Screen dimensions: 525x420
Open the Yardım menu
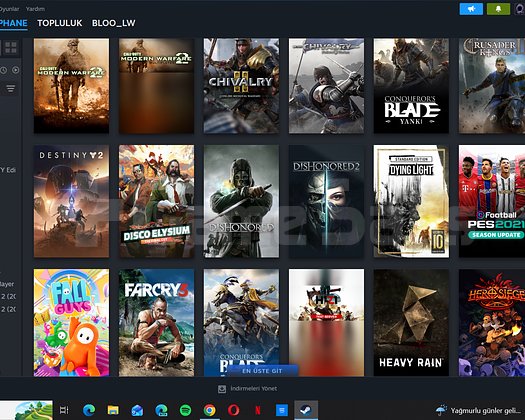point(35,9)
